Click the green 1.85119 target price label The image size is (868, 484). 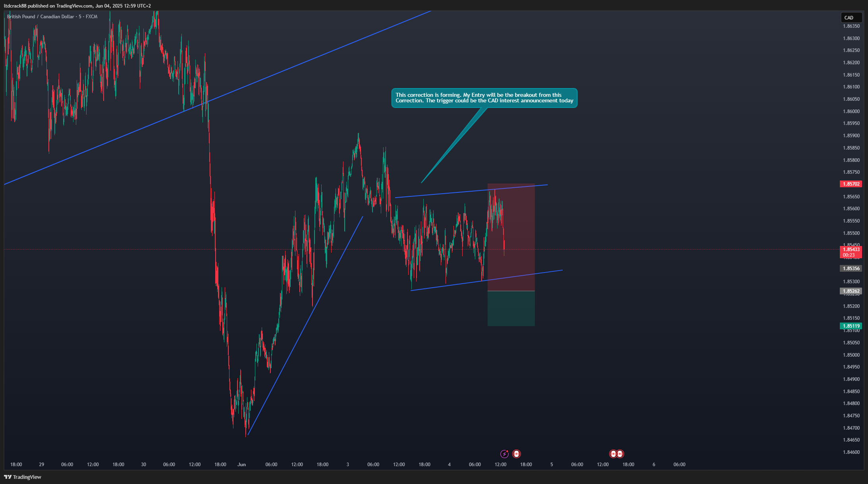(851, 326)
